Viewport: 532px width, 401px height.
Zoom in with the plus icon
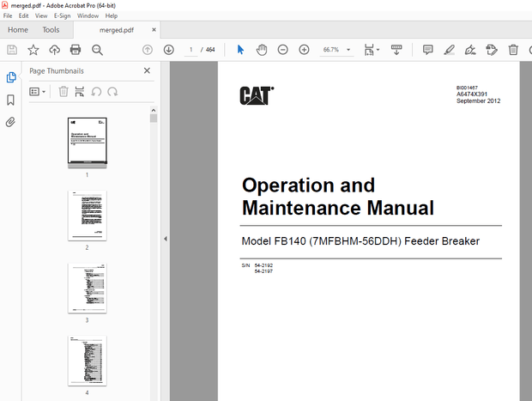point(304,50)
